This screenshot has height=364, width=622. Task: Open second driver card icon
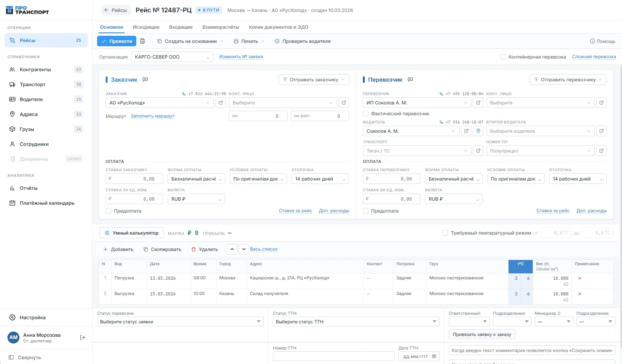(601, 131)
